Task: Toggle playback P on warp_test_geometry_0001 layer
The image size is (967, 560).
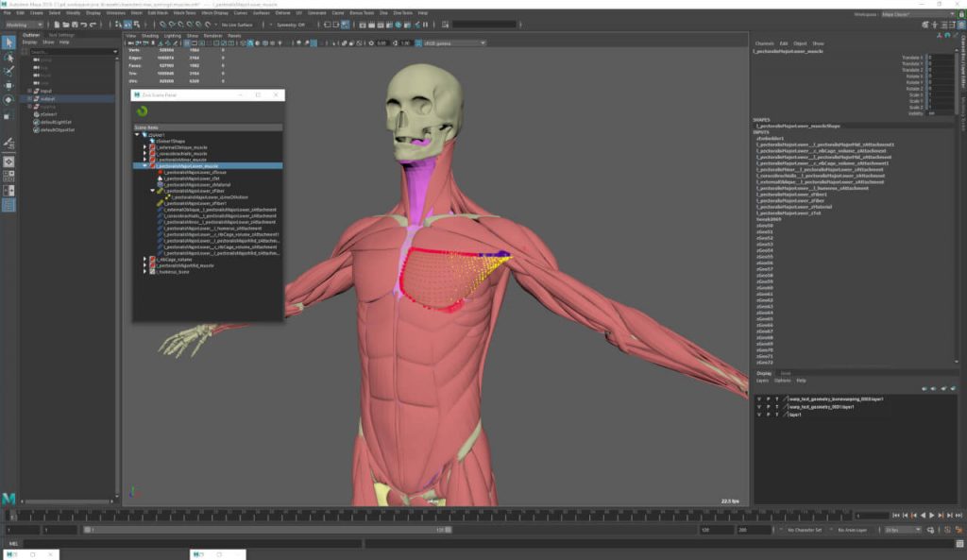Action: 770,406
